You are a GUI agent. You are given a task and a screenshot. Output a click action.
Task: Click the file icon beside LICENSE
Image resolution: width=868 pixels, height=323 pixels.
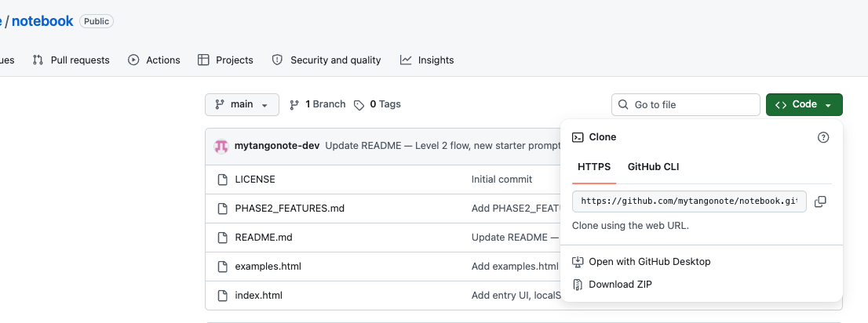[223, 180]
